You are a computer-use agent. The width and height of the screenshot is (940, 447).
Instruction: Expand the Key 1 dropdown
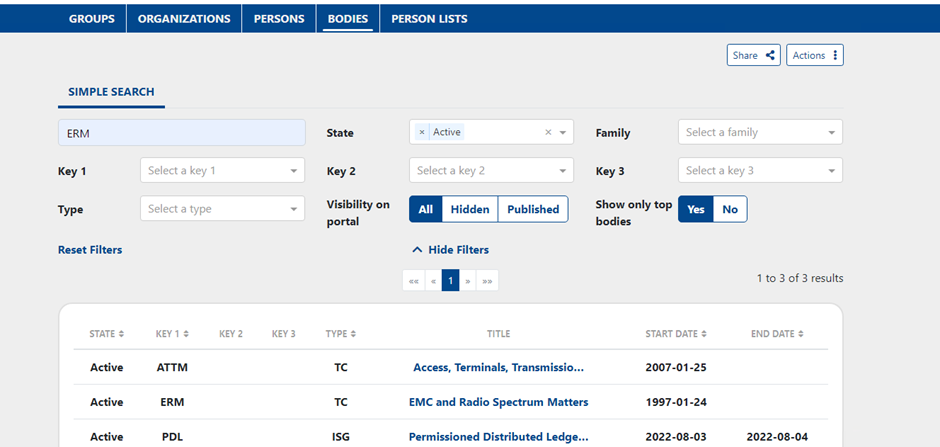222,171
